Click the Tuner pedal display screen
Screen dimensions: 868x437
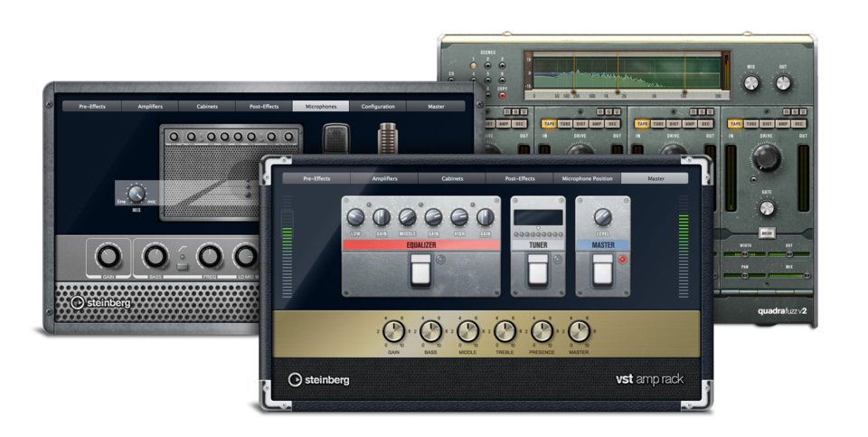[x=538, y=217]
